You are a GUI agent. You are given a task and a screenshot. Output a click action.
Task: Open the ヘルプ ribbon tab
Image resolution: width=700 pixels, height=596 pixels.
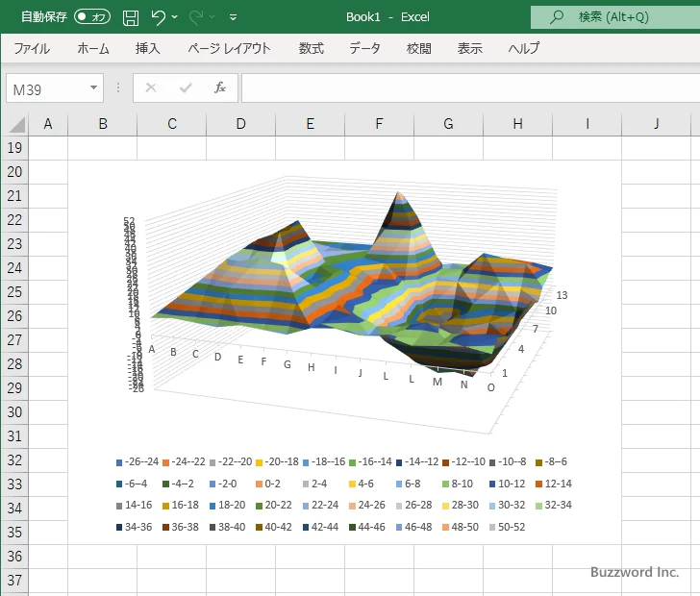tap(524, 48)
